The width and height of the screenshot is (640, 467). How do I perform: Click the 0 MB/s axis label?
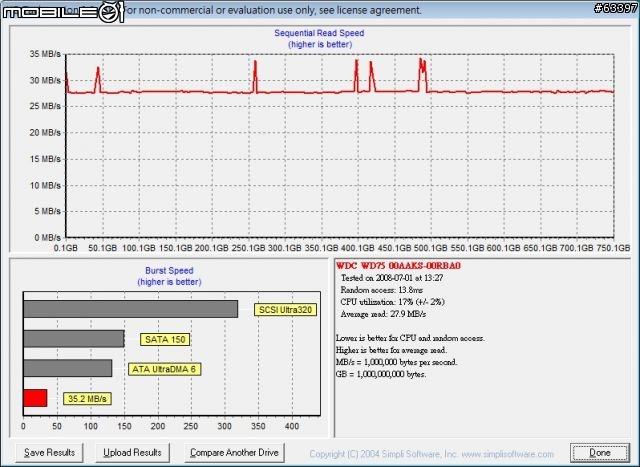tap(47, 238)
